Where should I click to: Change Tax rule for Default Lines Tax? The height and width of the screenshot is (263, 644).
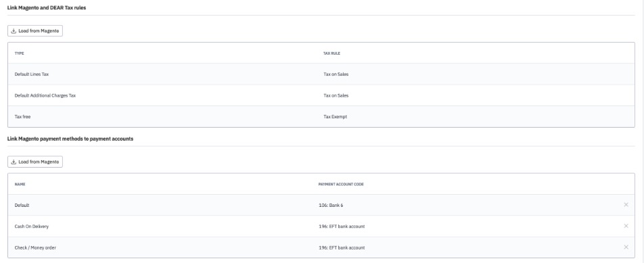click(336, 74)
